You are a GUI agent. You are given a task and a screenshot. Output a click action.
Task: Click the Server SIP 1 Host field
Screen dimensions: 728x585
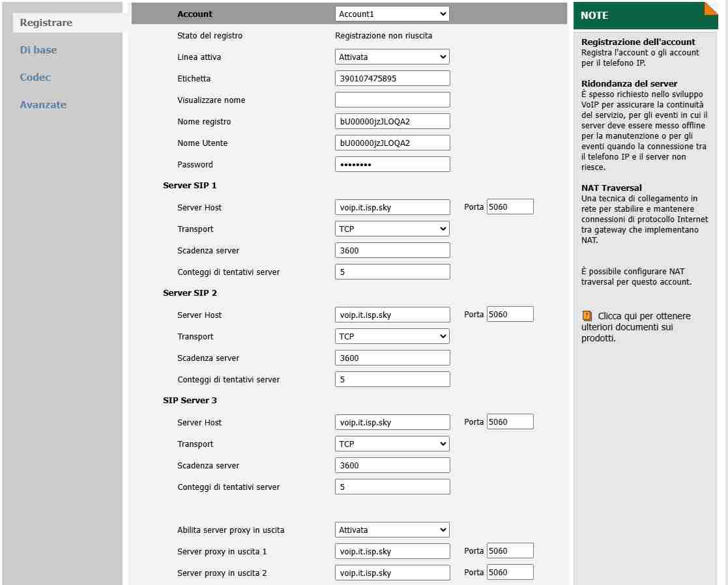392,207
